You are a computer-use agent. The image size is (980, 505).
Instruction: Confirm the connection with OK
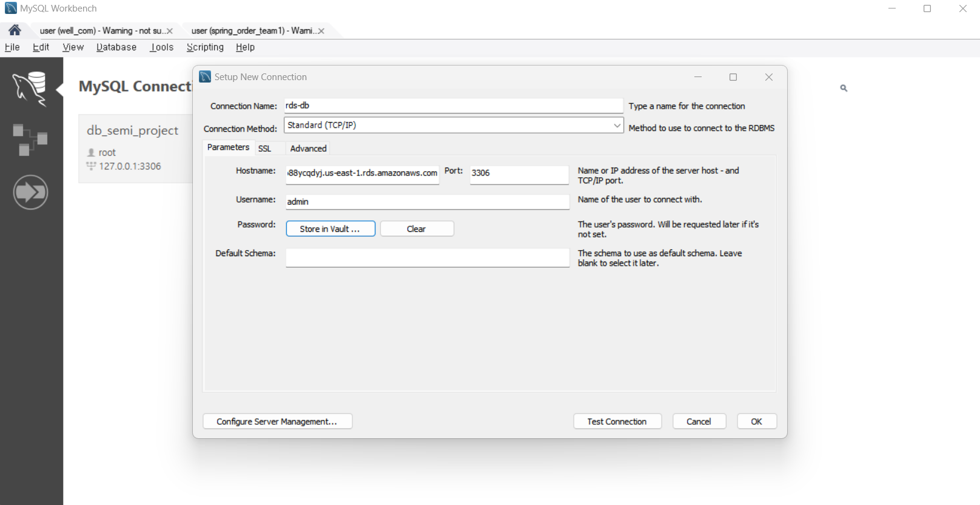tap(757, 421)
